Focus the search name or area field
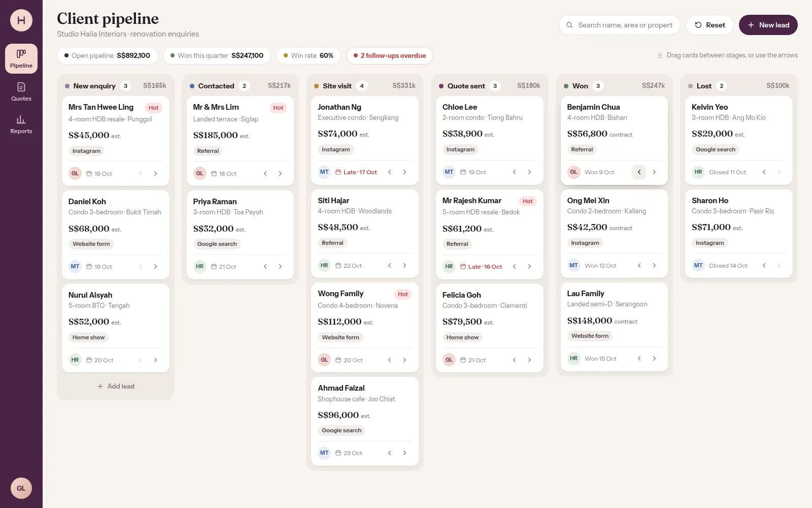Image resolution: width=812 pixels, height=508 pixels. [619, 25]
